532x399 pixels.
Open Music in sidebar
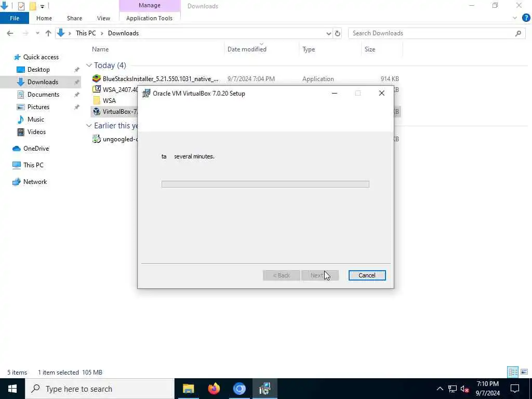point(36,119)
